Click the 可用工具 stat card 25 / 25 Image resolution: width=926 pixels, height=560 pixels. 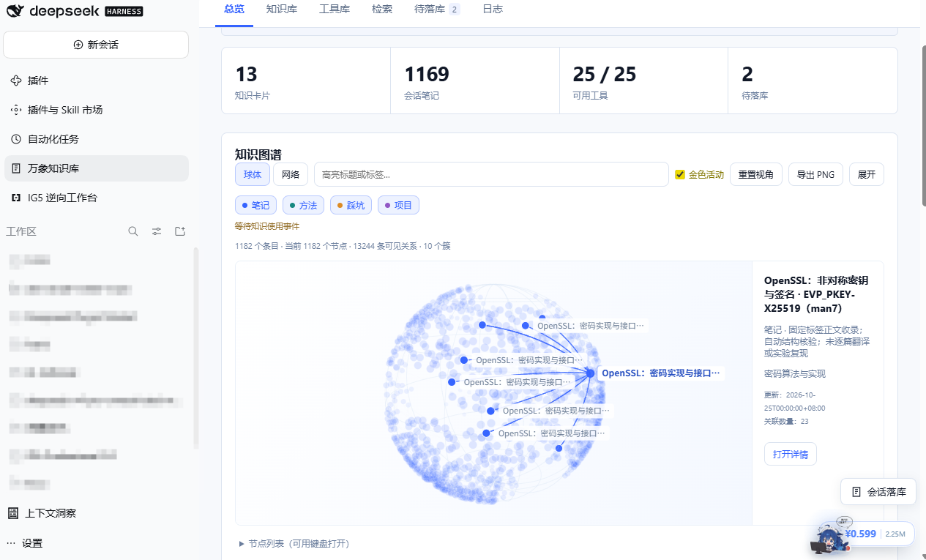pos(643,81)
